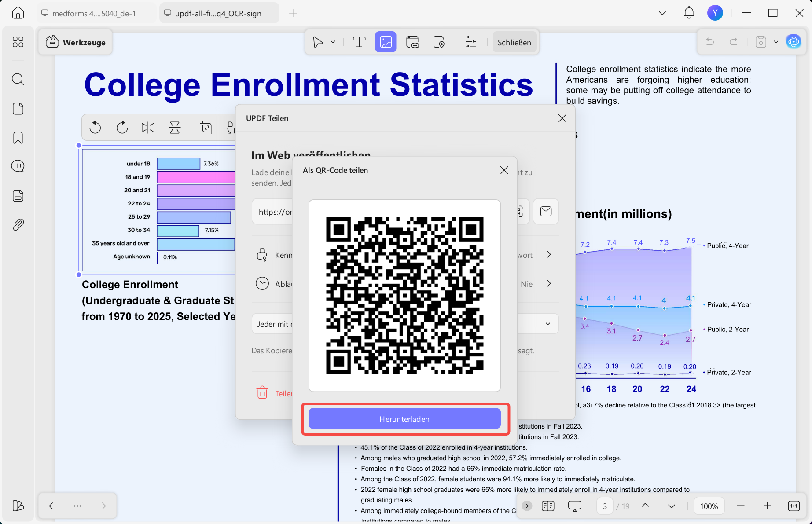This screenshot has height=524, width=812.
Task: Redo the last action
Action: pyautogui.click(x=734, y=42)
